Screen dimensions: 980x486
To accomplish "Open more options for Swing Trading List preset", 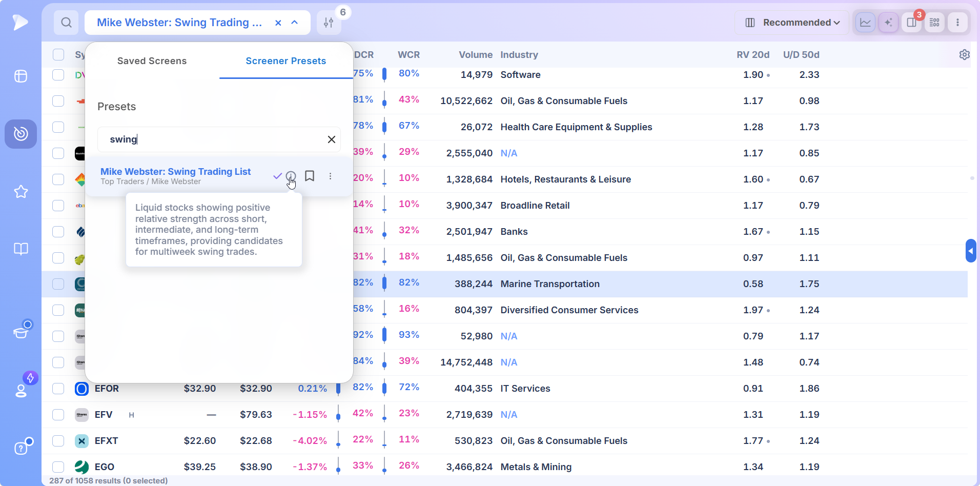I will coord(330,176).
